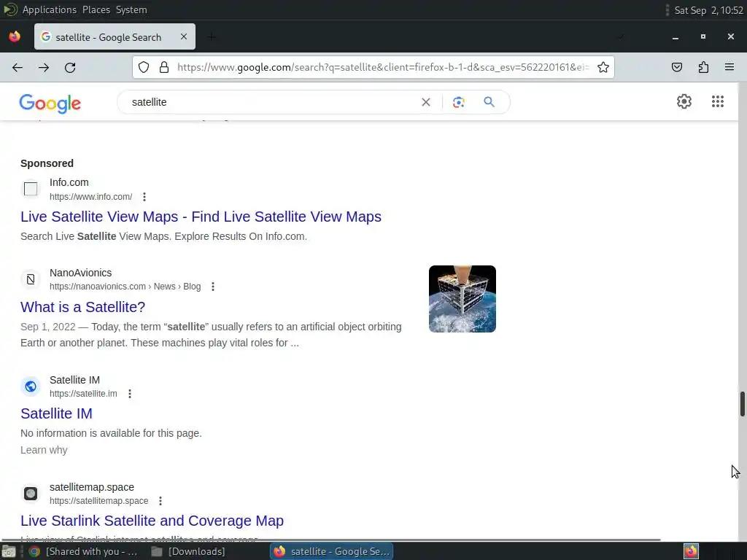Clear the search box with the X
Viewport: 747px width, 560px height.
426,102
